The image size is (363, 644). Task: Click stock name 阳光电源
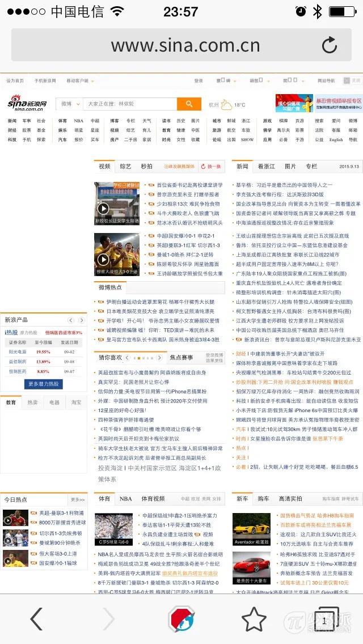tap(18, 352)
